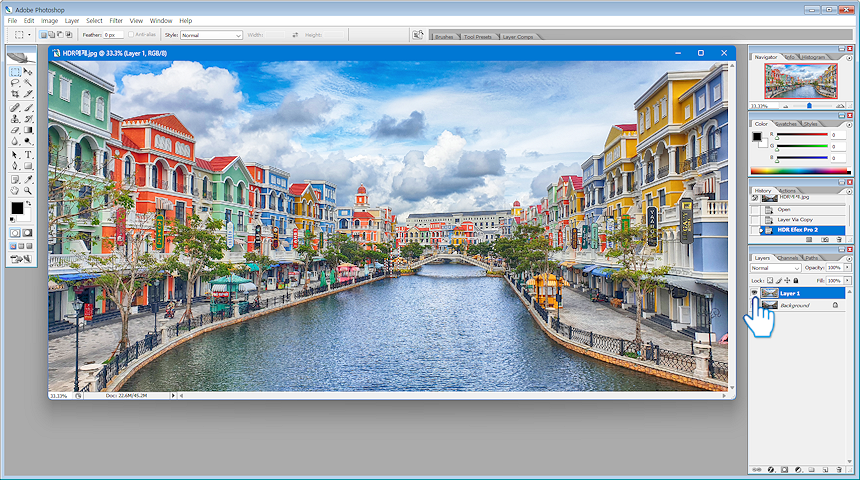860x480 pixels.
Task: Select the Magic Wand tool
Action: (28, 83)
